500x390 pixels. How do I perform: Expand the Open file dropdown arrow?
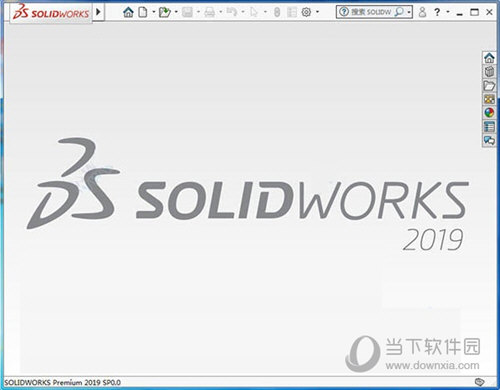pyautogui.click(x=176, y=12)
